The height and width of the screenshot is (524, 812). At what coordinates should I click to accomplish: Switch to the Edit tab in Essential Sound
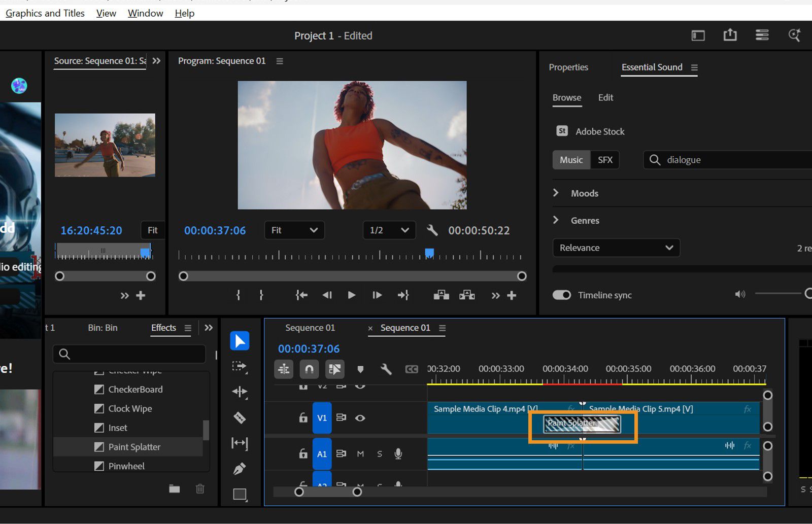point(605,97)
